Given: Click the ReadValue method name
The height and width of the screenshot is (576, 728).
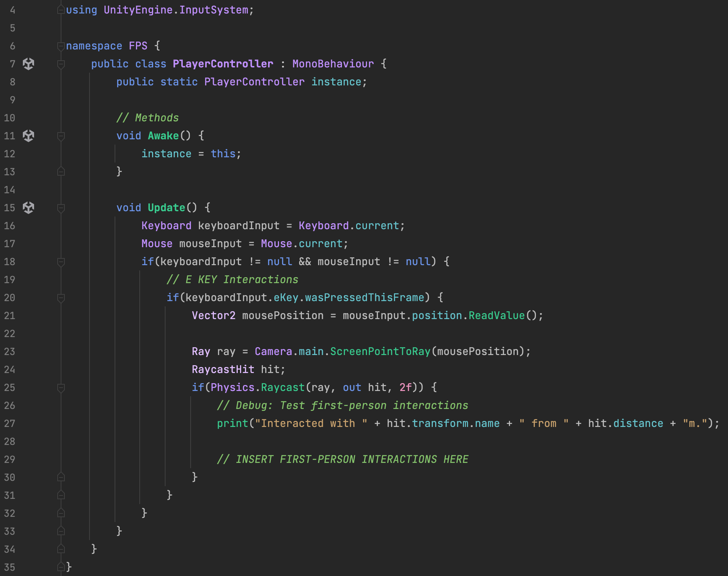Looking at the screenshot, I should click(497, 316).
